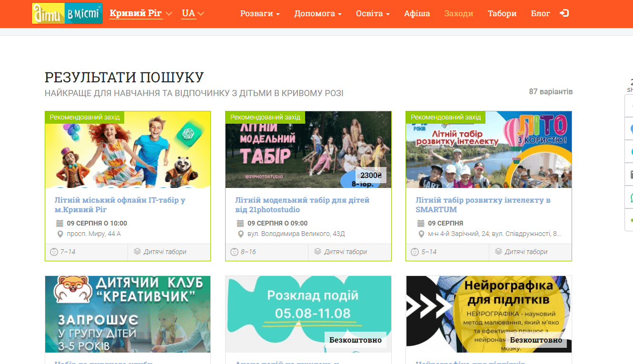Screen dimensions: 633x364
Task: Click Дитячі табори category on IT-табір card
Action: [165, 252]
